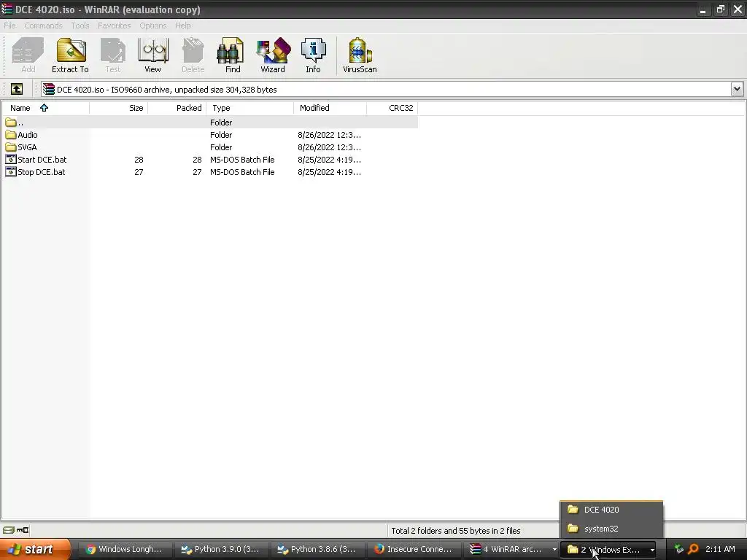Expand the archive path dropdown arrow
The width and height of the screenshot is (747, 560).
point(737,89)
